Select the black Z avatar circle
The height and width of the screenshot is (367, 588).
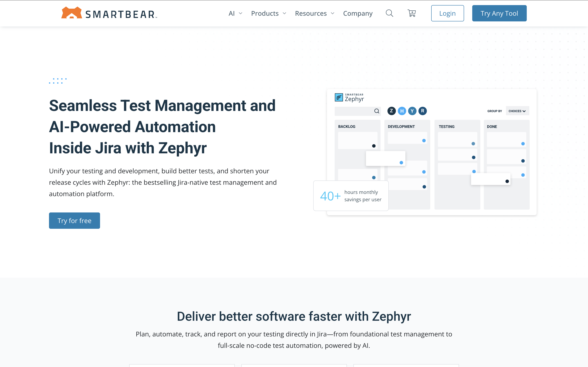coord(391,111)
